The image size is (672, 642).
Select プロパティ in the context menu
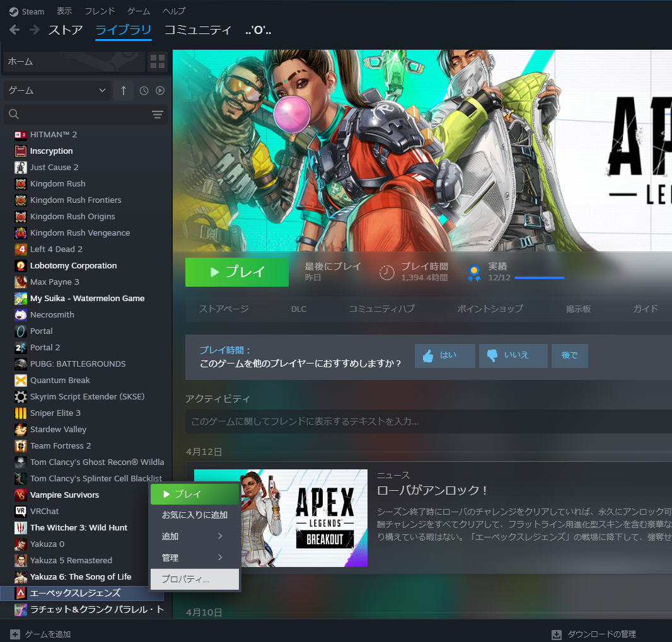[195, 580]
